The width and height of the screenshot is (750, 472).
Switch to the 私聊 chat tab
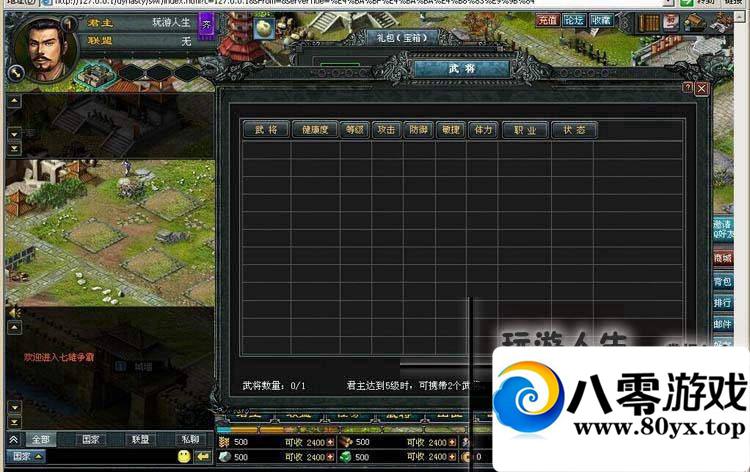pos(189,439)
